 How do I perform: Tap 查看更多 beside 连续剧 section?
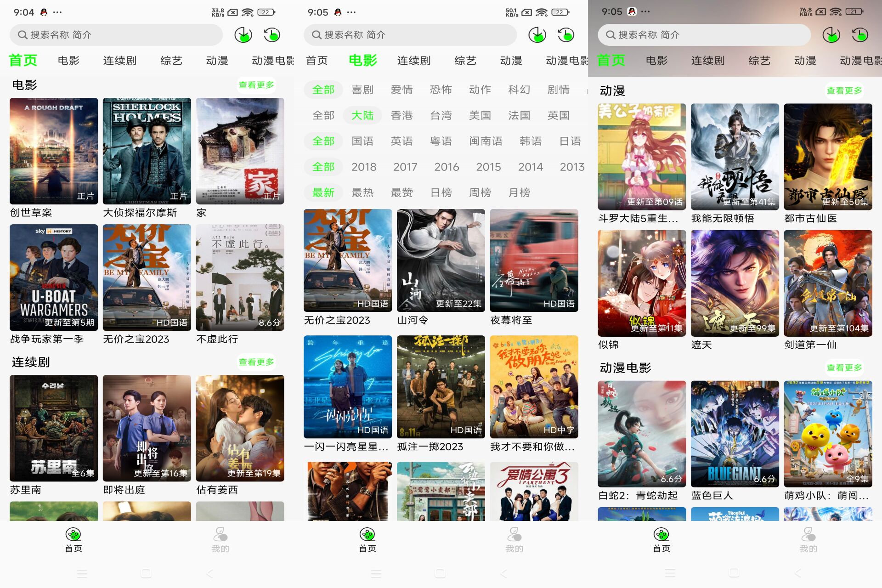pos(256,362)
